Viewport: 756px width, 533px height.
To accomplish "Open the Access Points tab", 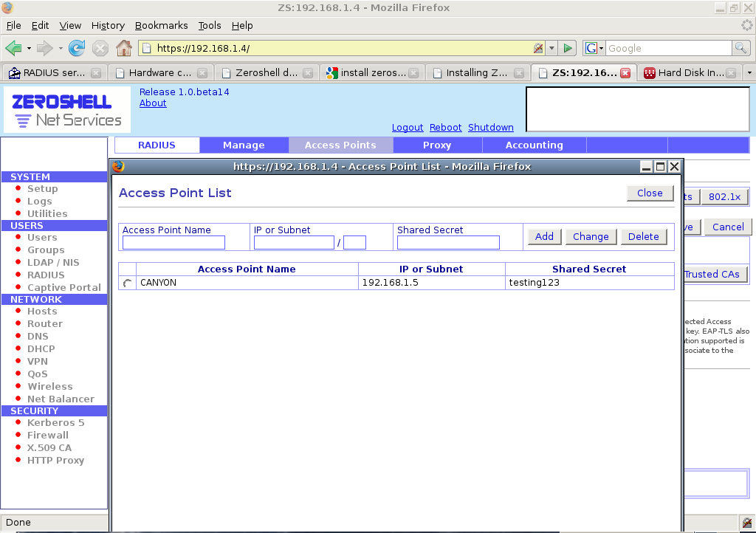I will [x=340, y=145].
